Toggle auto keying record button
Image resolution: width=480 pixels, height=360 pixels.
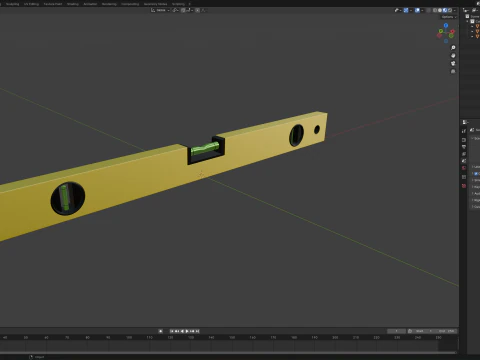(161, 331)
